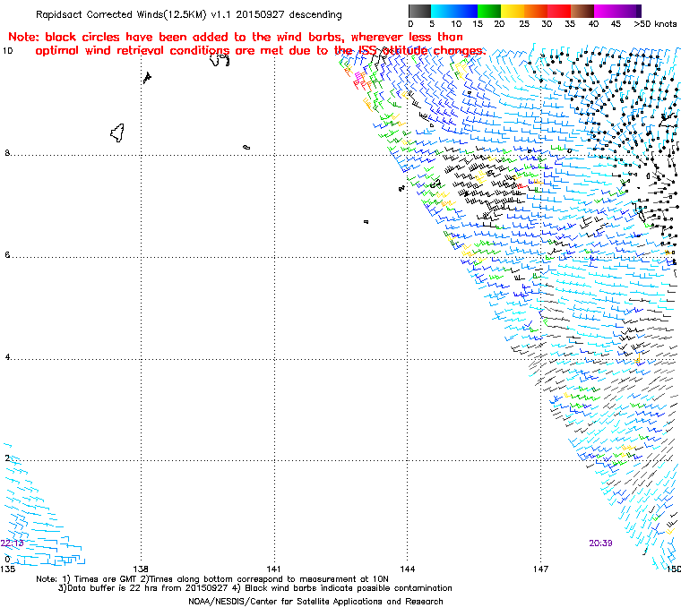Image resolution: width=681 pixels, height=616 pixels.
Task: Select the 'Data buffer is 22 hrs' footnote line
Action: 255,588
